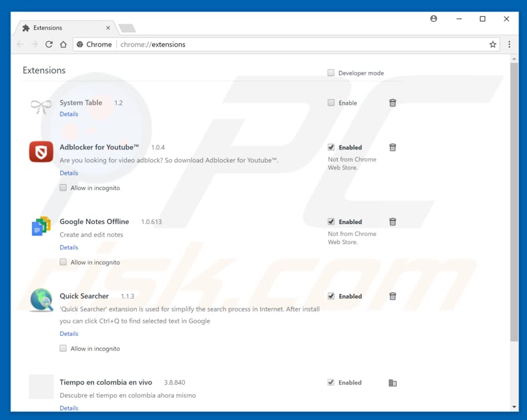The width and height of the screenshot is (527, 420).
Task: Allow Adblocker for Youtube in incognito
Action: (x=63, y=187)
